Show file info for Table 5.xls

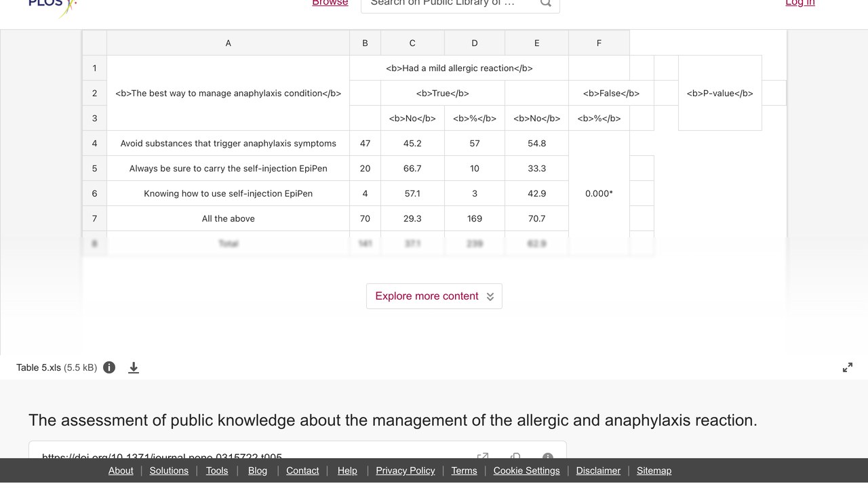coord(109,367)
